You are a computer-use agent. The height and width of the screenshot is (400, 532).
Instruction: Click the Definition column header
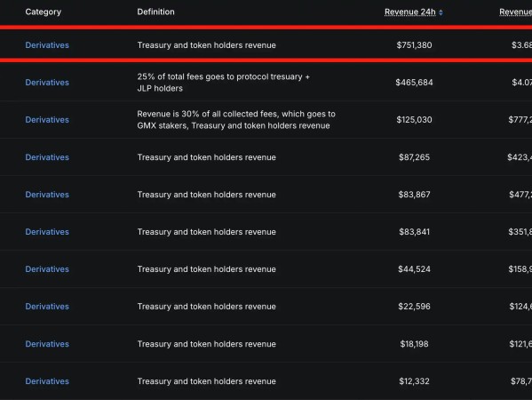click(x=155, y=12)
